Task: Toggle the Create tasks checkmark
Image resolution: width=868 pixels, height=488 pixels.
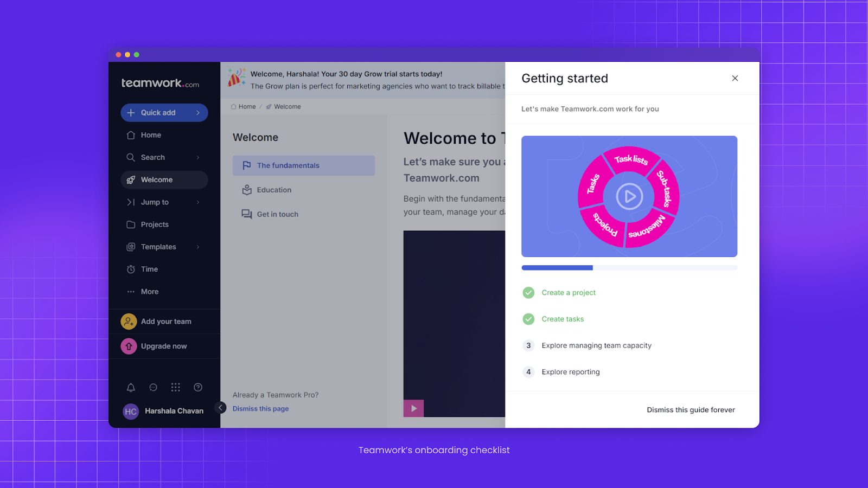Action: coord(528,319)
